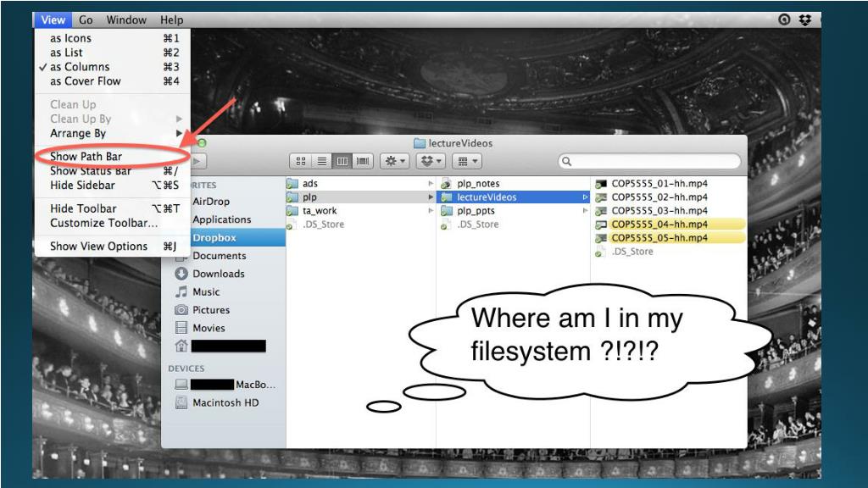Select the 'plp_ppts' folder icon

446,211
